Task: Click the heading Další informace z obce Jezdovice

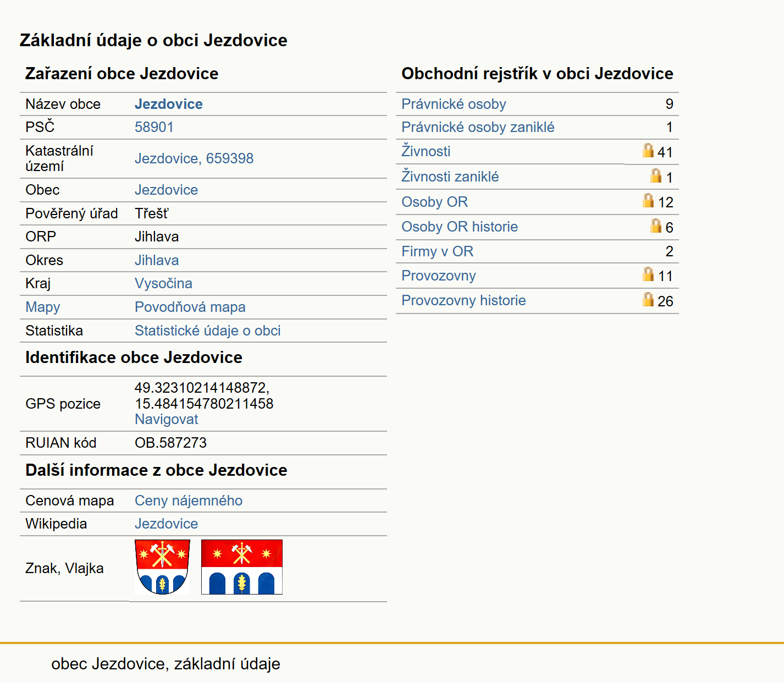Action: 156,470
